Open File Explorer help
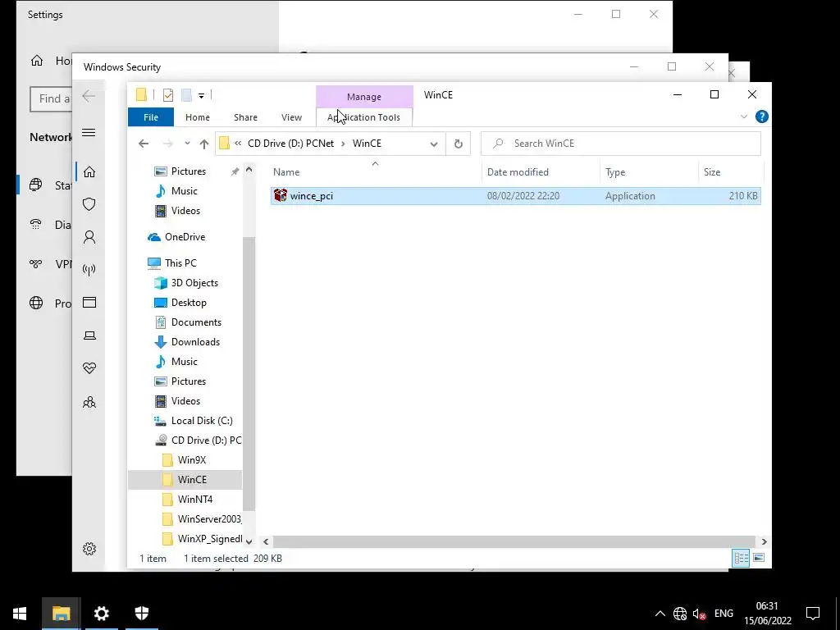This screenshot has height=630, width=840. click(x=761, y=116)
